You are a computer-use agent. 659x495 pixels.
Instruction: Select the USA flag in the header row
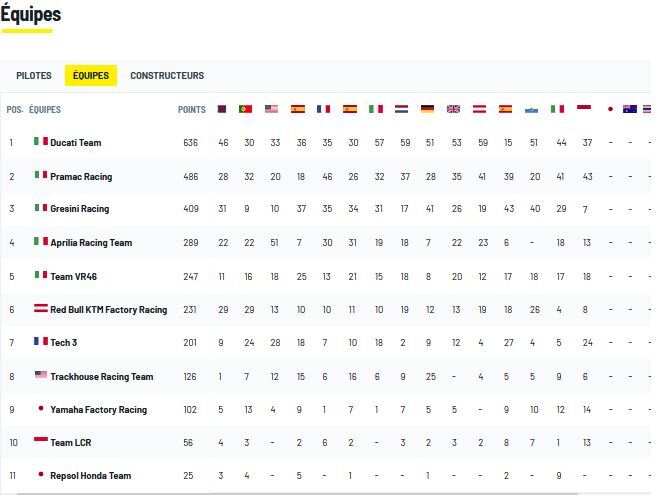click(x=271, y=109)
